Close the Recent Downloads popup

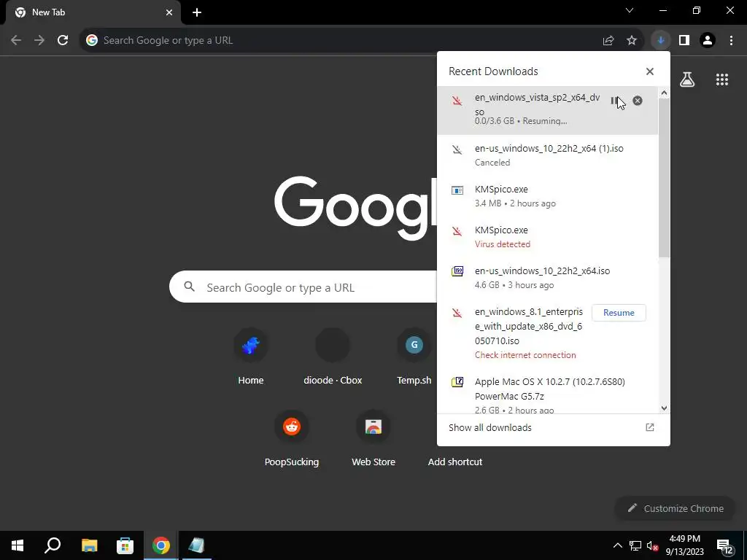[650, 71]
